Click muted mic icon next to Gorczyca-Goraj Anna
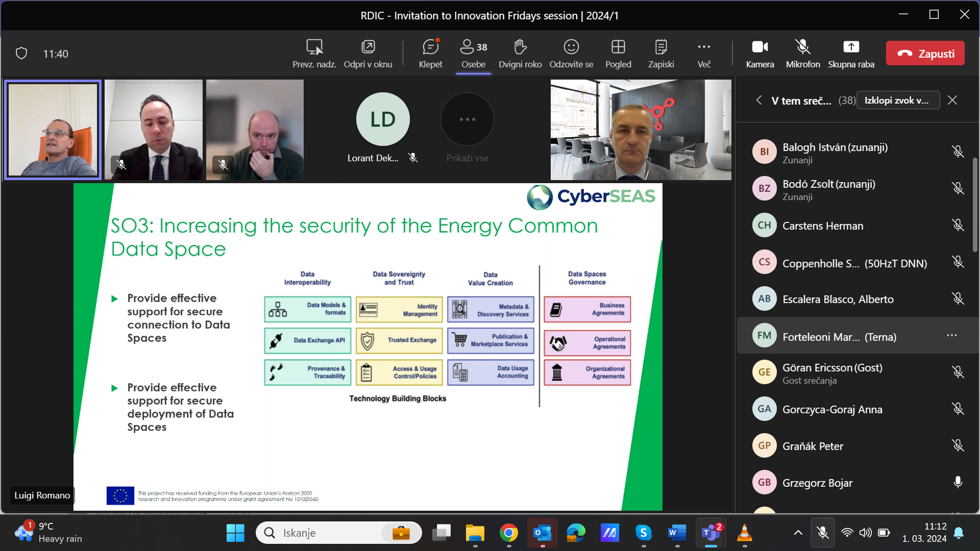This screenshot has height=551, width=980. 958,409
